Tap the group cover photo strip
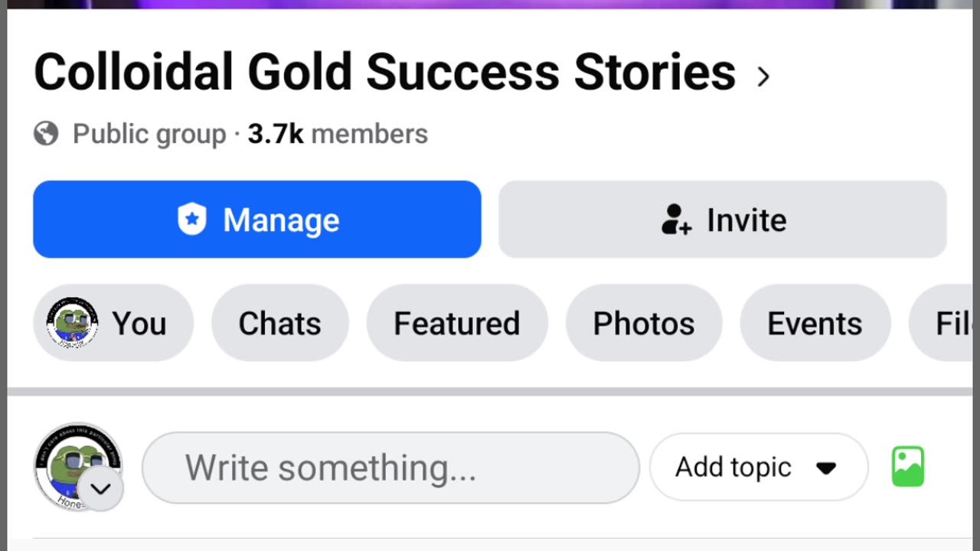Screen dimensions: 980x551 point(490,4)
